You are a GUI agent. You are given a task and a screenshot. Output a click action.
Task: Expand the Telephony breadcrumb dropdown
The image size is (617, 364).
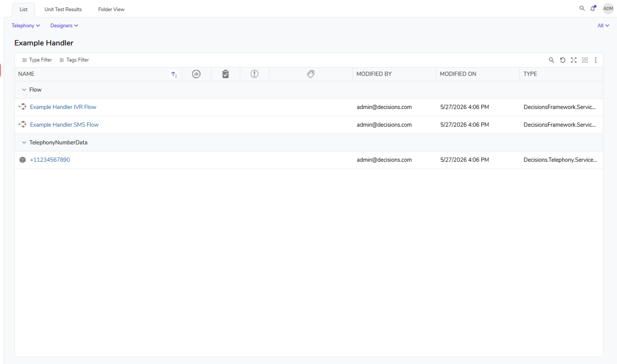pyautogui.click(x=26, y=26)
